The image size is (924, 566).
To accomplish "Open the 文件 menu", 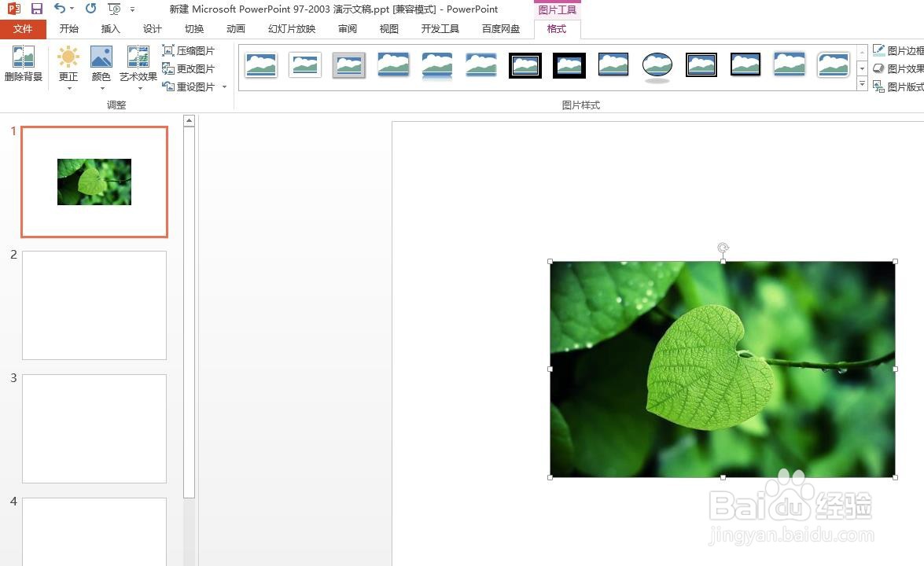I will click(23, 29).
